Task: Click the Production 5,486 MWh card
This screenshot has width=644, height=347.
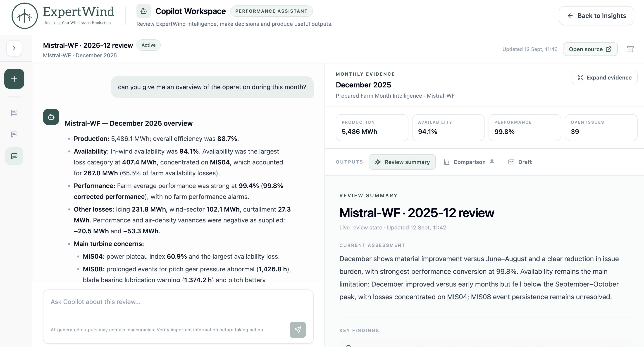Action: 372,128
